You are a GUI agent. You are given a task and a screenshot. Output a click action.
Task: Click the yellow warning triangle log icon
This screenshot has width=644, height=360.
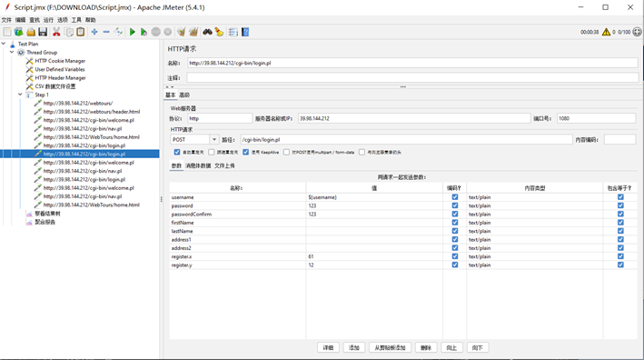point(606,32)
